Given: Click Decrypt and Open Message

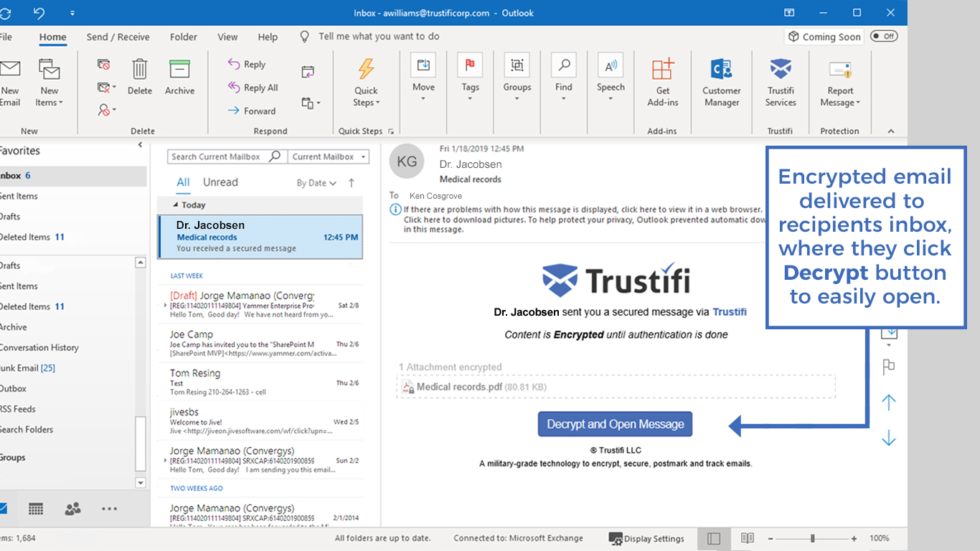Looking at the screenshot, I should (x=616, y=424).
